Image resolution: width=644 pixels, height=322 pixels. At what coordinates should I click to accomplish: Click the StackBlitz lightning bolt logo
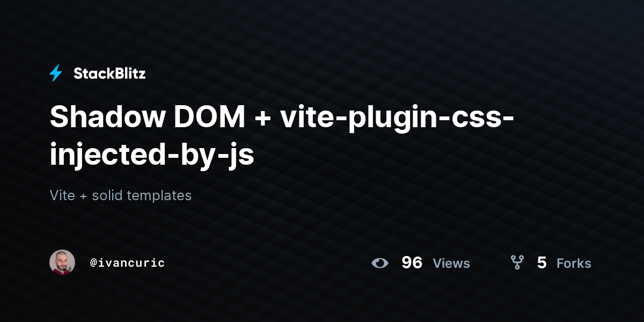56,74
